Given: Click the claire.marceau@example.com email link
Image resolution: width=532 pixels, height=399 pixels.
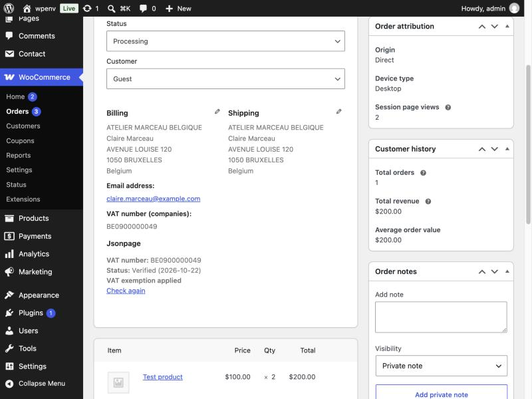Looking at the screenshot, I should pyautogui.click(x=154, y=199).
